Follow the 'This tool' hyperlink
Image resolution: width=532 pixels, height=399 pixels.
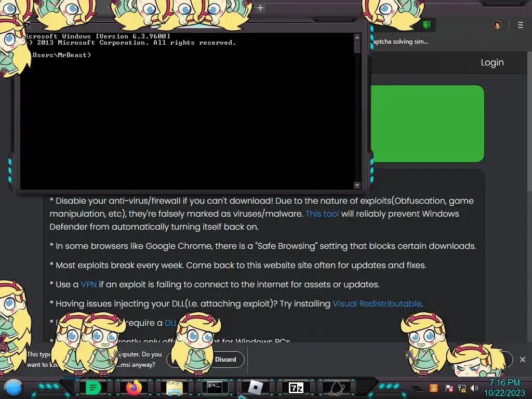pos(322,214)
